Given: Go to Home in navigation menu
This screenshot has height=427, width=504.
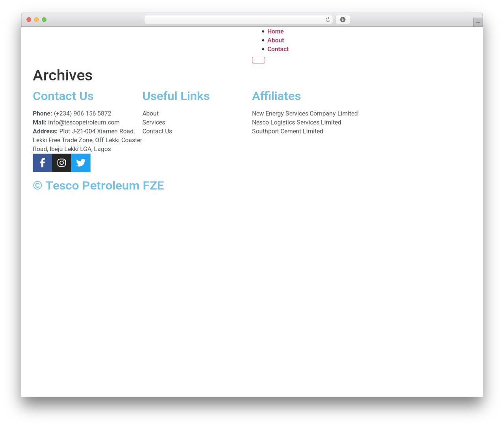Looking at the screenshot, I should (275, 32).
